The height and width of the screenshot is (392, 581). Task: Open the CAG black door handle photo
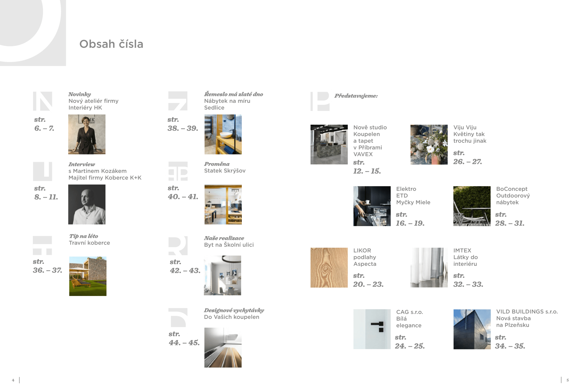click(x=372, y=329)
